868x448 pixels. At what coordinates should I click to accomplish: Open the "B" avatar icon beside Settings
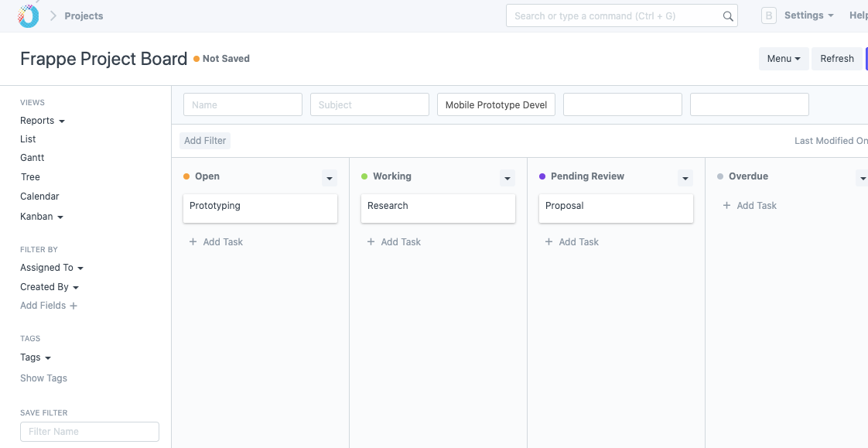point(768,15)
